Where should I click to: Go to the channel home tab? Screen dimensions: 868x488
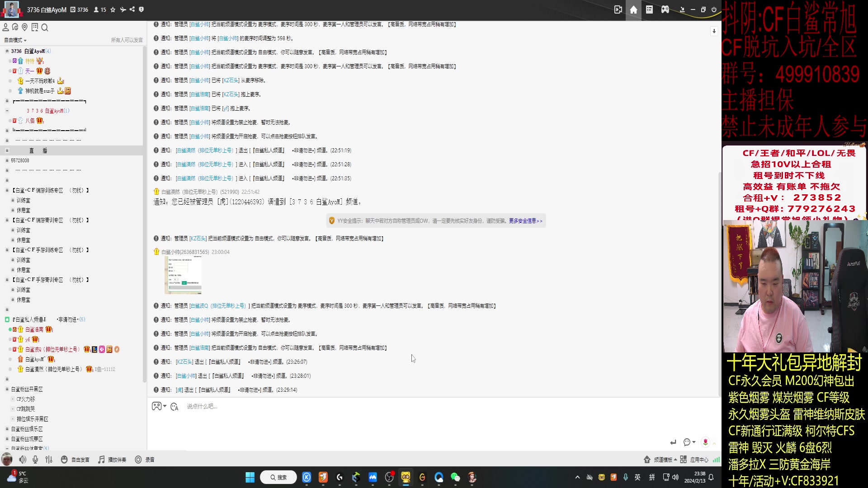click(633, 9)
